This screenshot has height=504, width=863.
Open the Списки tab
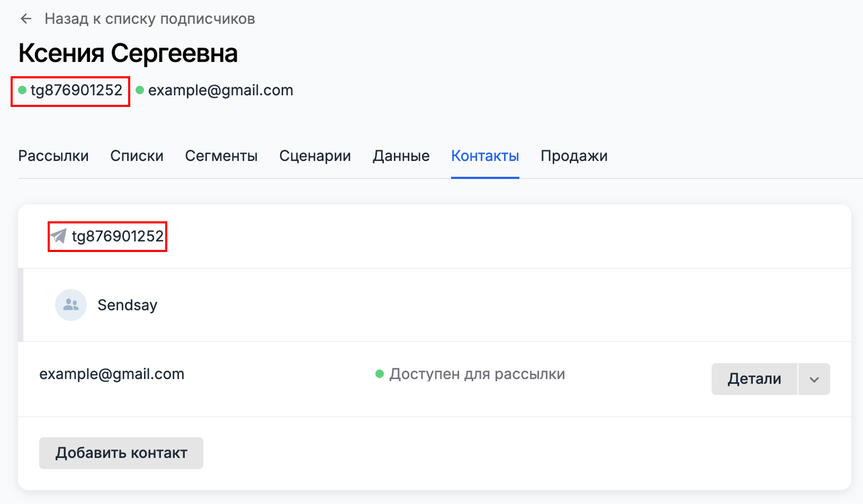coord(136,155)
